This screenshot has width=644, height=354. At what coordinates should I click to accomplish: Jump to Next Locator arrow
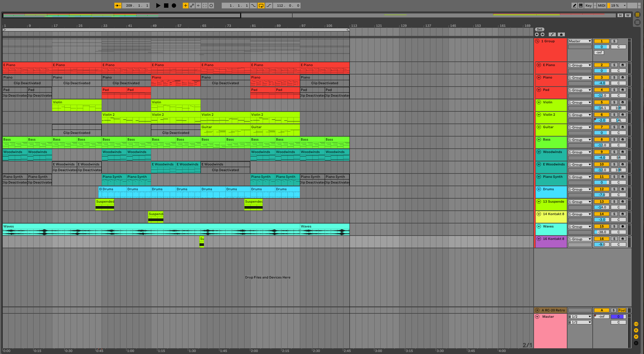click(x=542, y=35)
